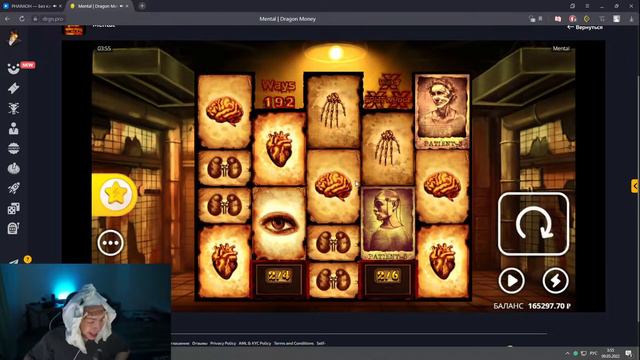
Task: Open the sidebar padlock safe icon
Action: (13, 228)
